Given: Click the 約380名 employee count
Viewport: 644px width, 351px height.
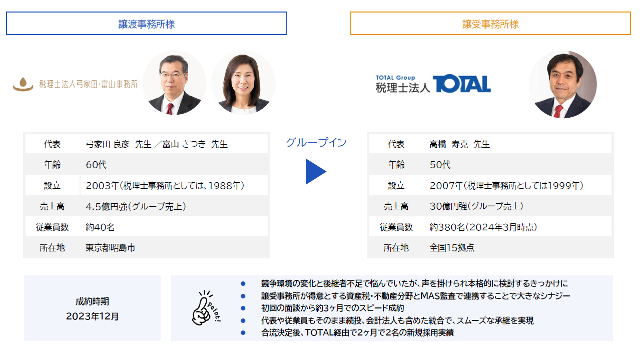Looking at the screenshot, I should click(483, 227).
